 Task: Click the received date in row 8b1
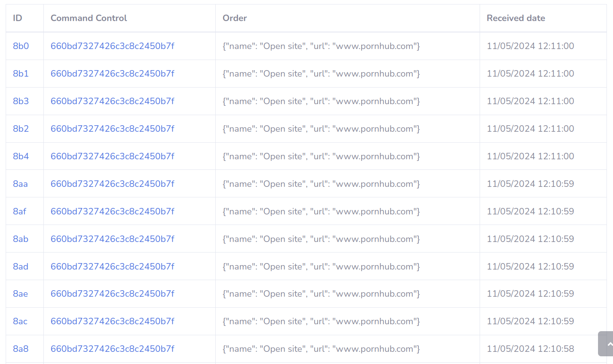(530, 74)
